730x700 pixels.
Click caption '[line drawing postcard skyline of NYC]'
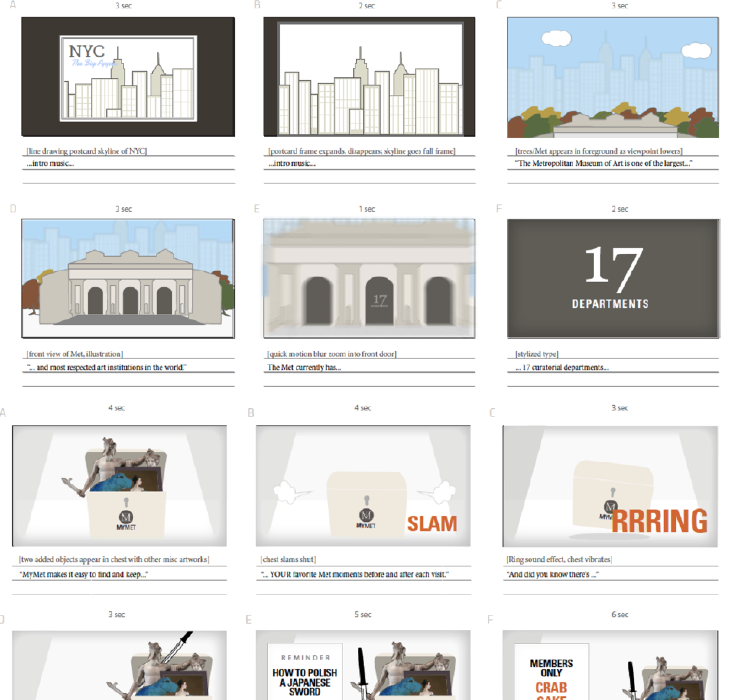86,151
